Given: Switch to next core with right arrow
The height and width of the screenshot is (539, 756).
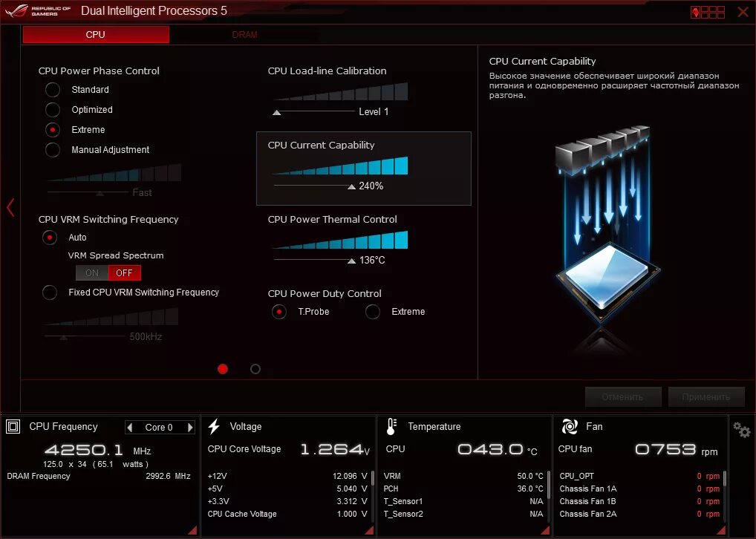Looking at the screenshot, I should 190,427.
